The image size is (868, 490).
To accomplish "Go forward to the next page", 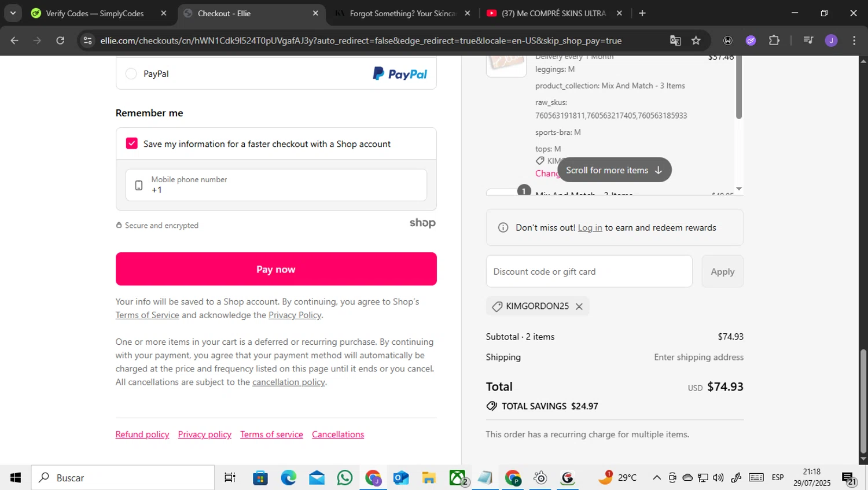I will coord(37,40).
